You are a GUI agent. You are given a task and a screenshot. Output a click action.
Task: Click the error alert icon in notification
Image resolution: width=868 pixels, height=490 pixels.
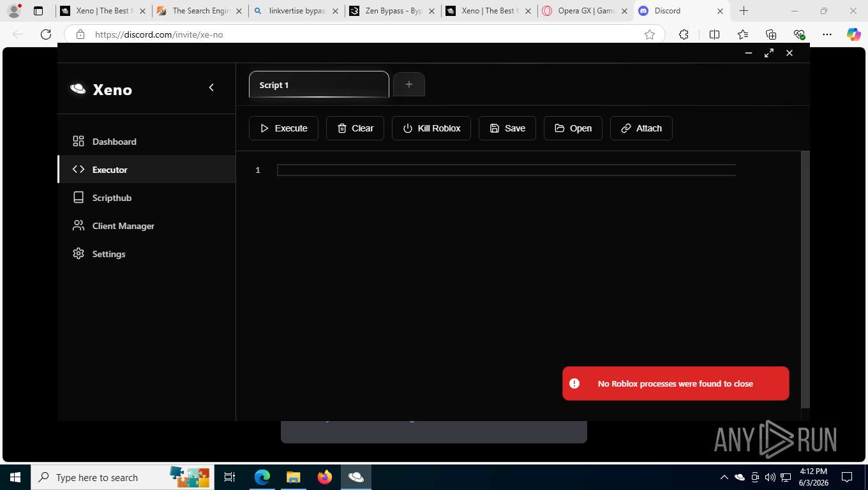point(574,383)
